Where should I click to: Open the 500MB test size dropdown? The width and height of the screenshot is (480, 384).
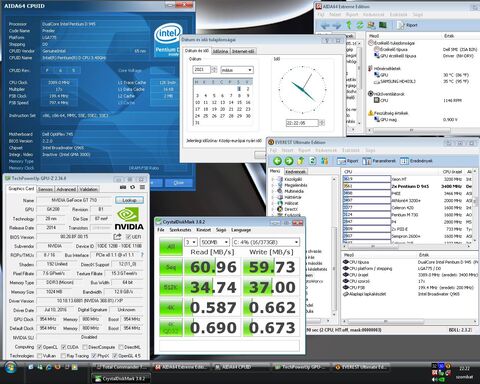tap(215, 242)
